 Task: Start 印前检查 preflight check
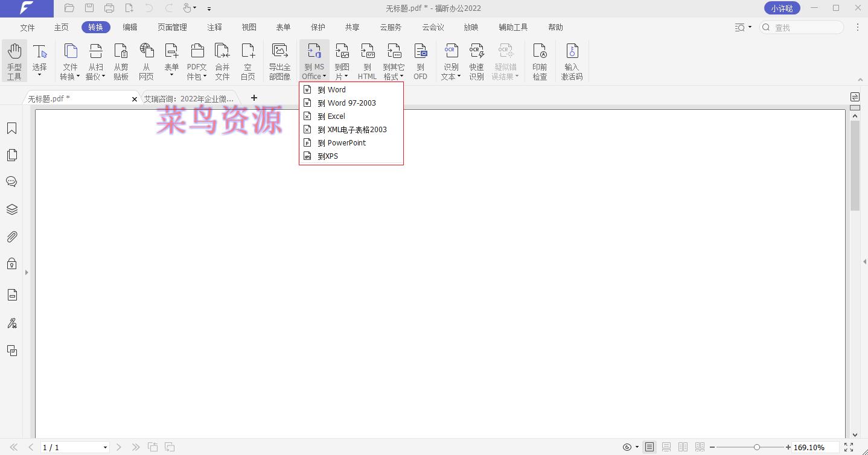pos(540,60)
